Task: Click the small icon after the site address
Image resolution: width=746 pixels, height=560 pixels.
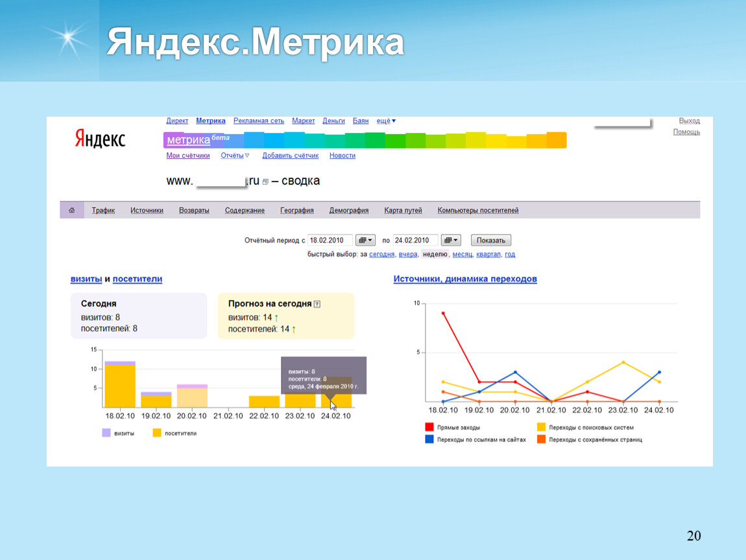Action: 265,181
